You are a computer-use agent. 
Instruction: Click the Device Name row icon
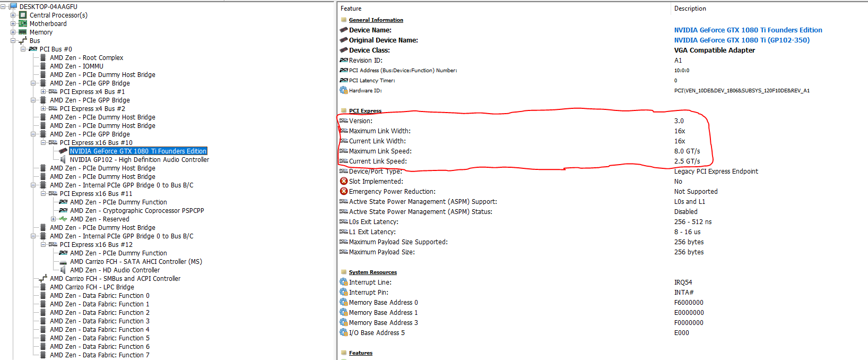[343, 30]
